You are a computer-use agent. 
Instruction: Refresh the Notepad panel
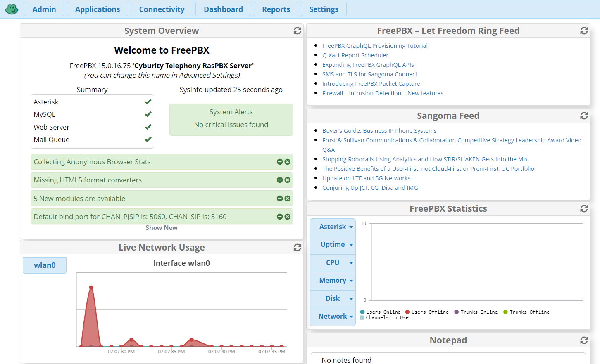(584, 340)
